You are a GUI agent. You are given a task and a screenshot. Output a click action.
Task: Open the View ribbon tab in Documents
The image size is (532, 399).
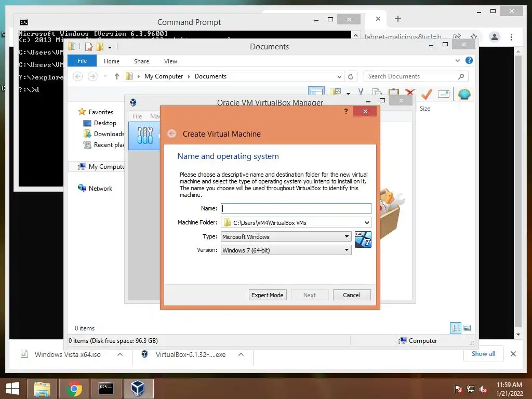pos(170,61)
